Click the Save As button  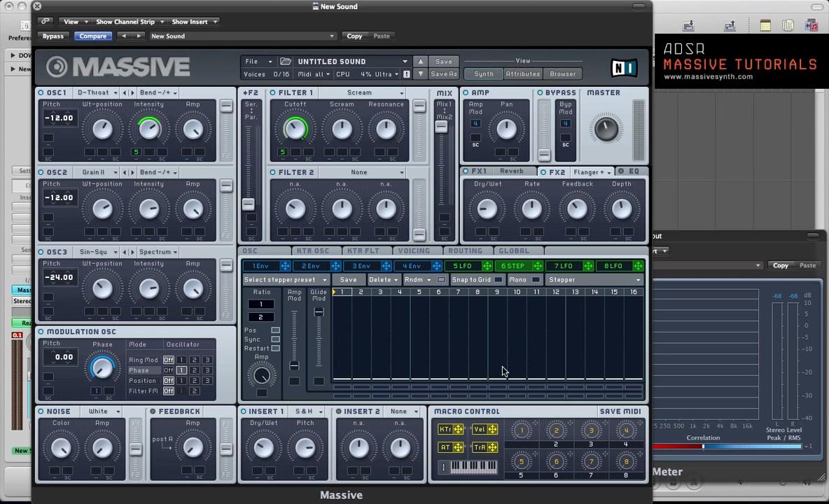[444, 74]
